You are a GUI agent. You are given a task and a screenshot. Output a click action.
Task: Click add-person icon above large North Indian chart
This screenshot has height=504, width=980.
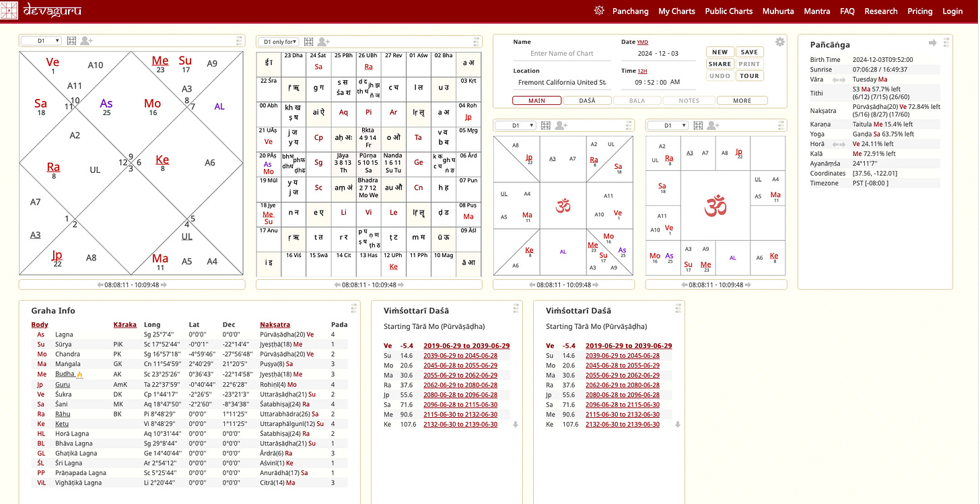tap(86, 41)
